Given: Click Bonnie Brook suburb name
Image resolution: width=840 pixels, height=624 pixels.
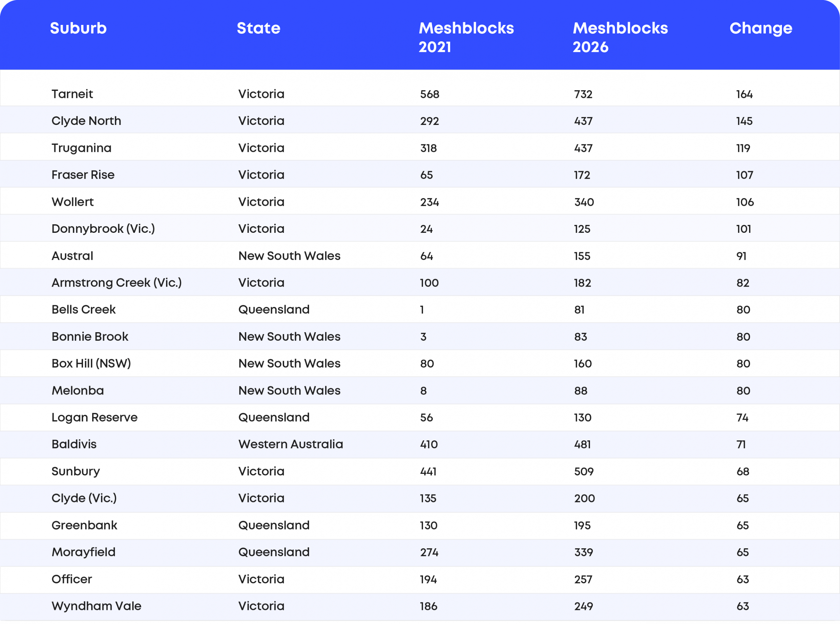Looking at the screenshot, I should 90,336.
